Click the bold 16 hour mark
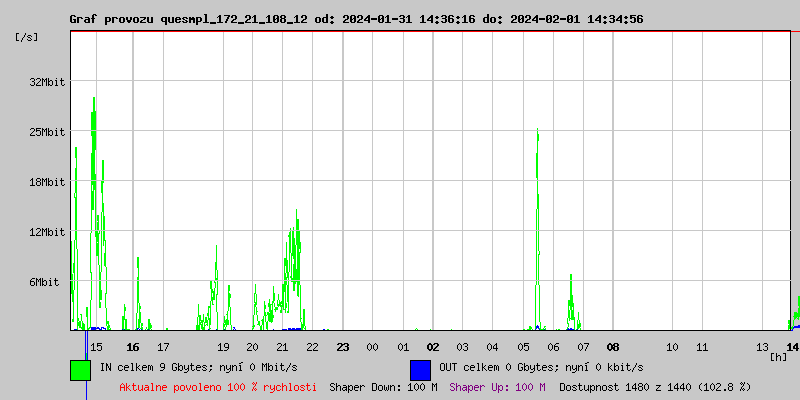800x400 pixels. tap(133, 347)
